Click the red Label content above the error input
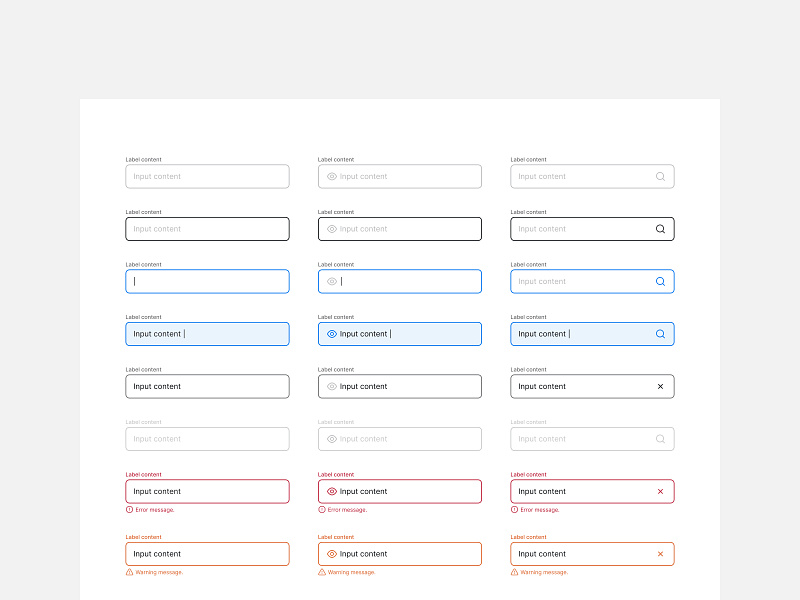The height and width of the screenshot is (600, 800). (x=142, y=474)
